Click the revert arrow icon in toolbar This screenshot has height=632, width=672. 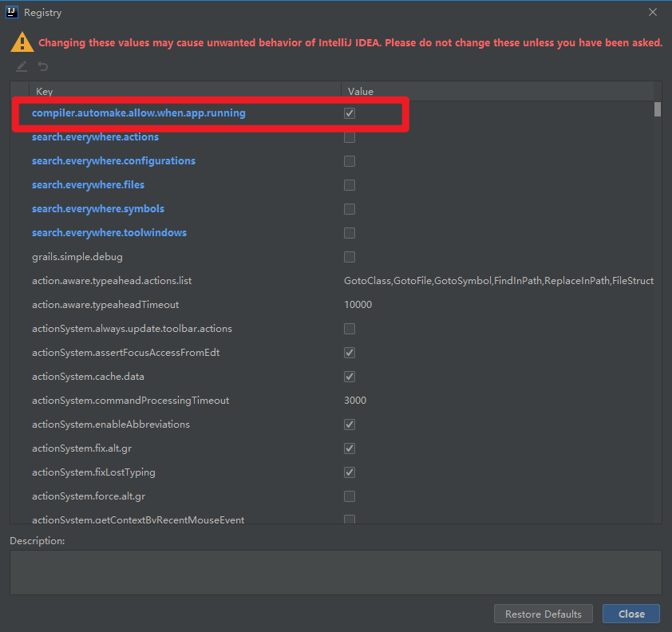tap(43, 66)
